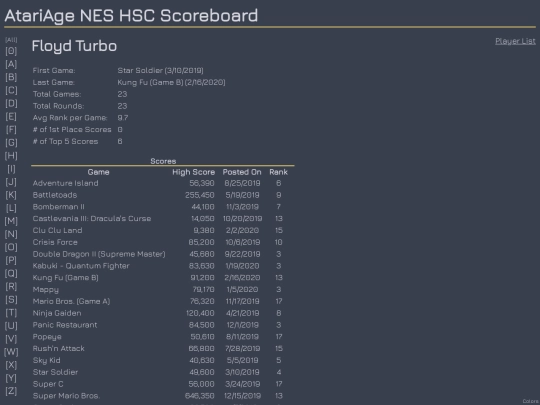Click the AtariAge NES HSC Scoreboard title

click(131, 16)
